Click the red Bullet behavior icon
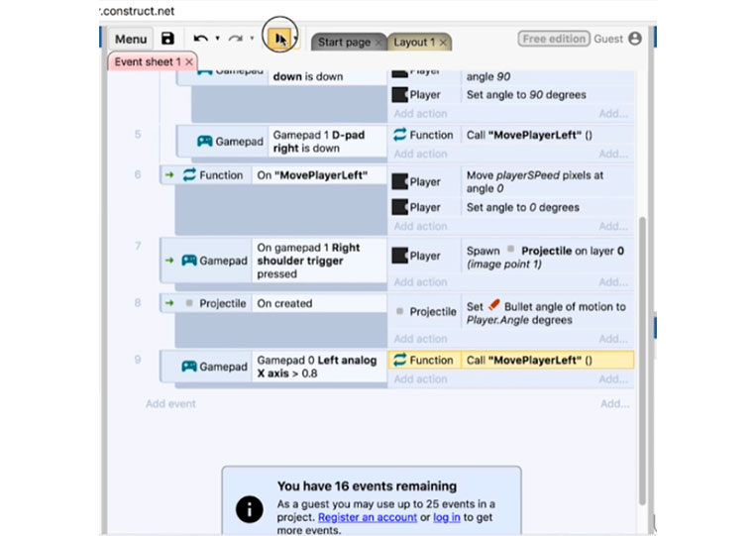 pos(493,305)
